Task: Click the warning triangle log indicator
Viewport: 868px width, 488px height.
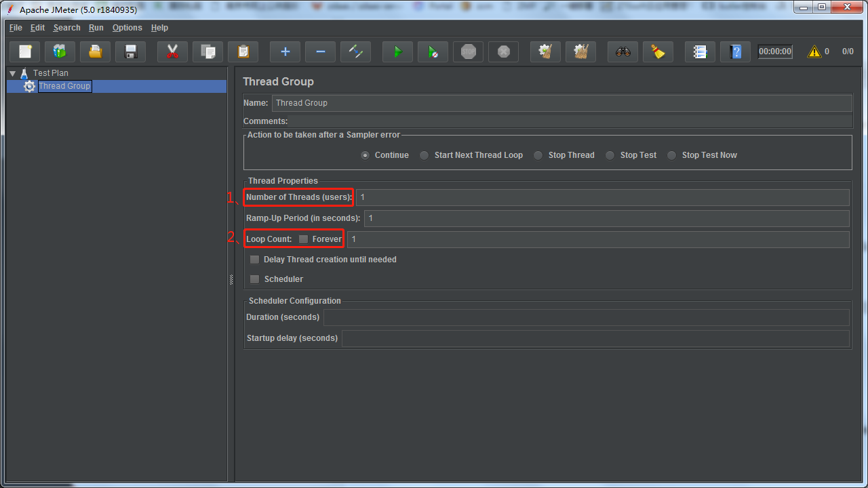Action: coord(814,52)
